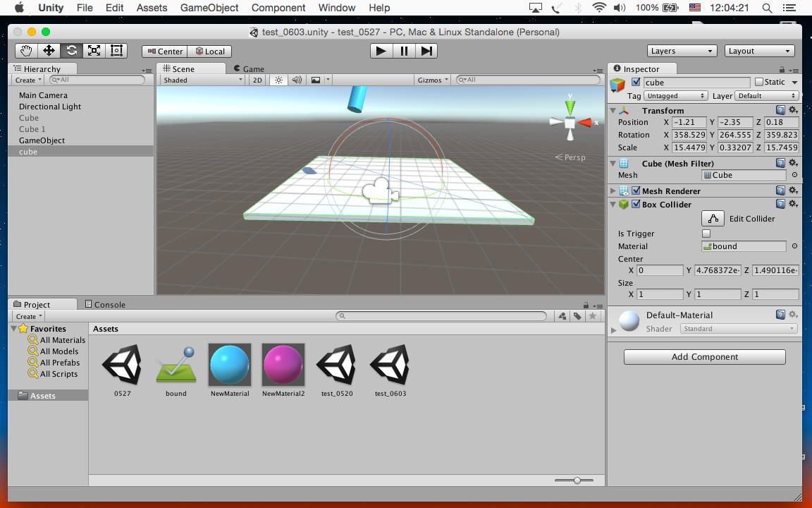Screen dimensions: 812x508
Task: Switch to the Console tab
Action: click(105, 304)
